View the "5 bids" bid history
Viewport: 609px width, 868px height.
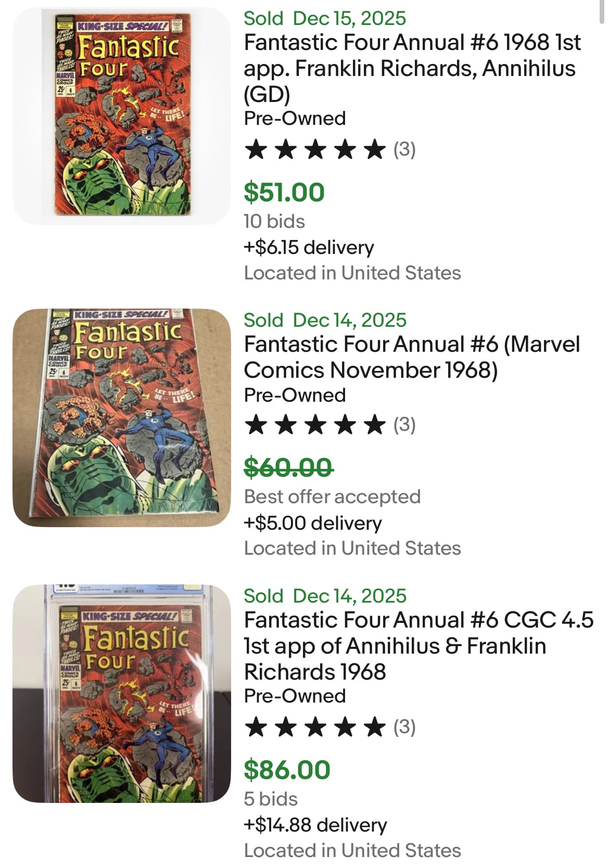coord(271,799)
